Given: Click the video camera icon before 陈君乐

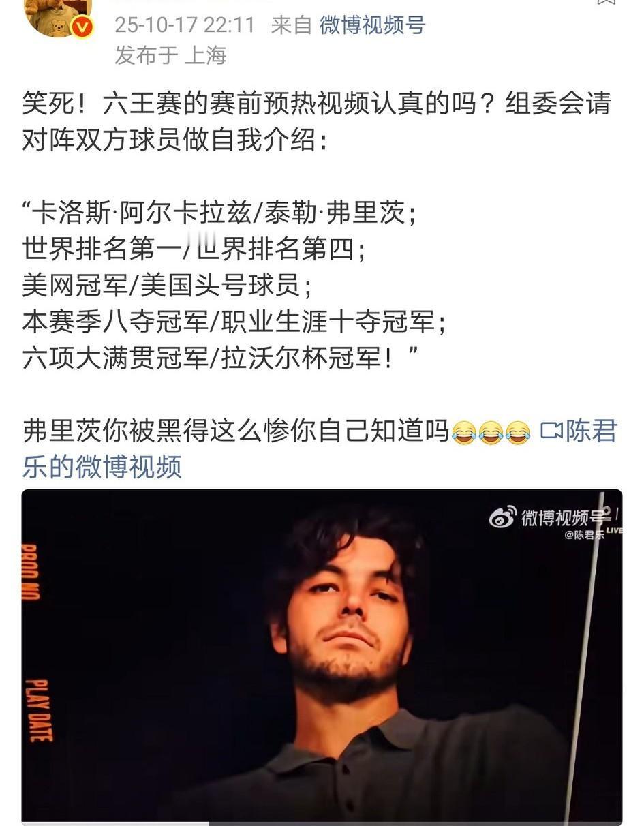Looking at the screenshot, I should (551, 431).
